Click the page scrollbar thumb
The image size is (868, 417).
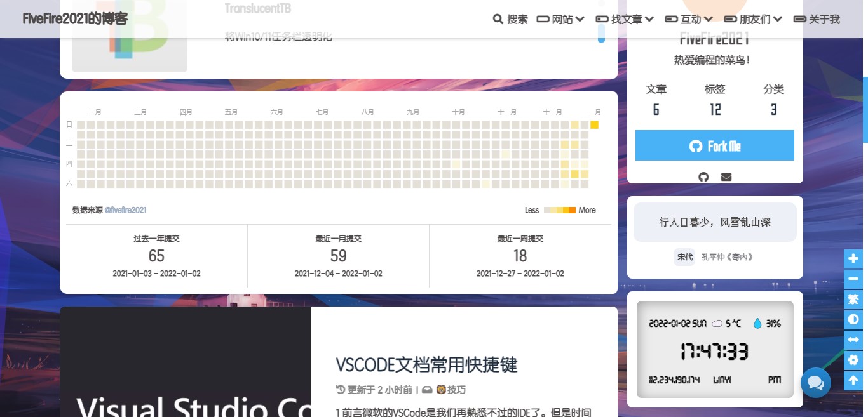pos(865,109)
